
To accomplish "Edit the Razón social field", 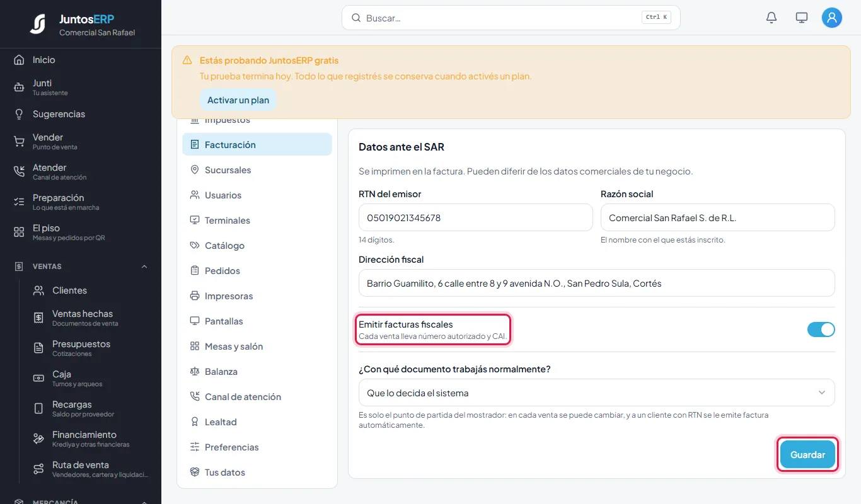I will (718, 218).
